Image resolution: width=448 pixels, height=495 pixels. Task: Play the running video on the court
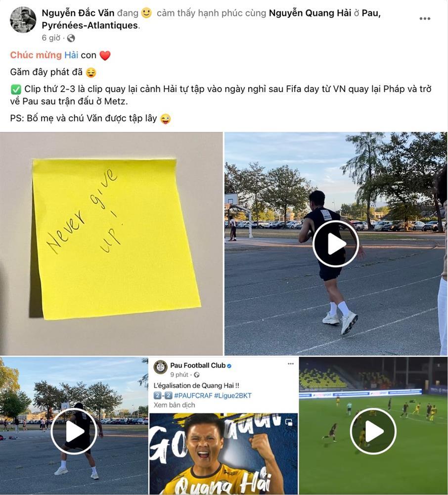[x=336, y=244]
